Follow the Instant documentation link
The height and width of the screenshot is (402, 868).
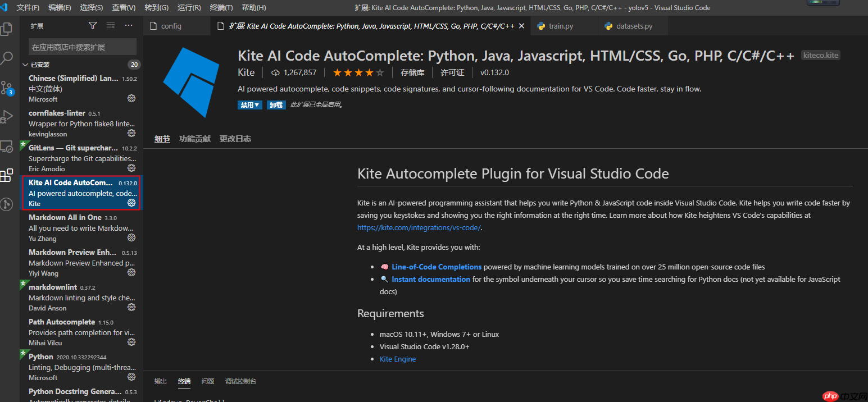click(x=431, y=279)
